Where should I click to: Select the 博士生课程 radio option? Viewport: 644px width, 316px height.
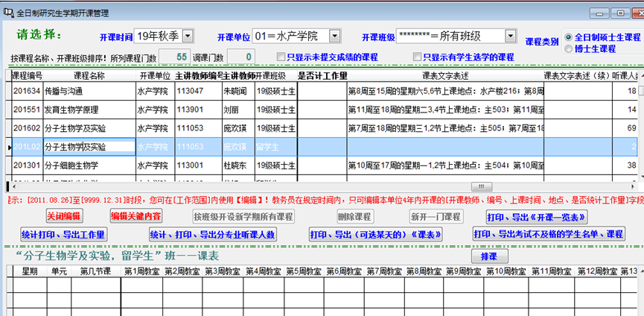(x=570, y=48)
